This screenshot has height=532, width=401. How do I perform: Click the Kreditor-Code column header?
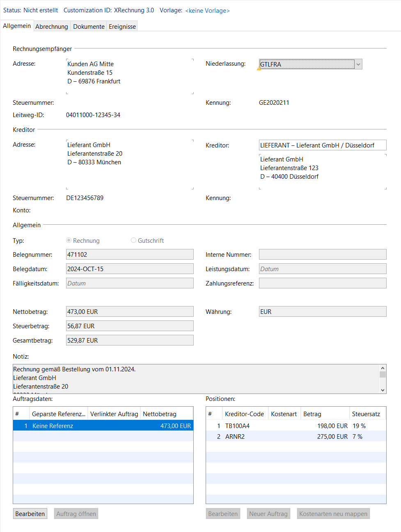tap(245, 414)
